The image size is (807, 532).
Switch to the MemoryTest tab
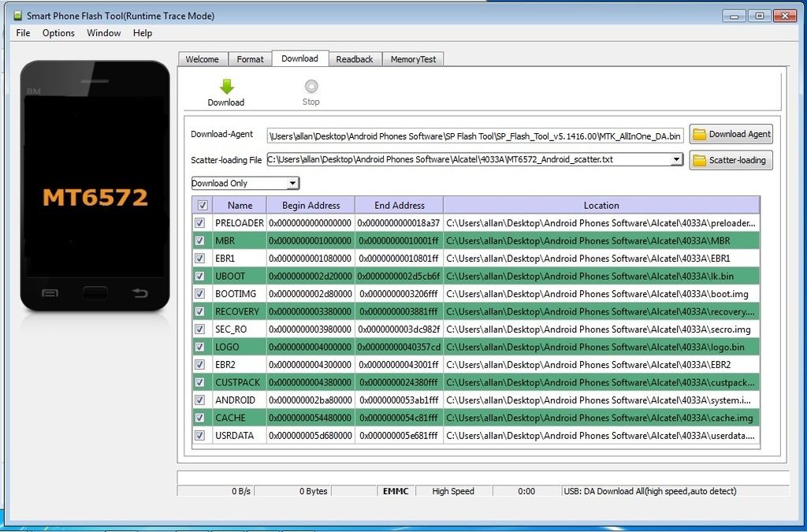(413, 59)
